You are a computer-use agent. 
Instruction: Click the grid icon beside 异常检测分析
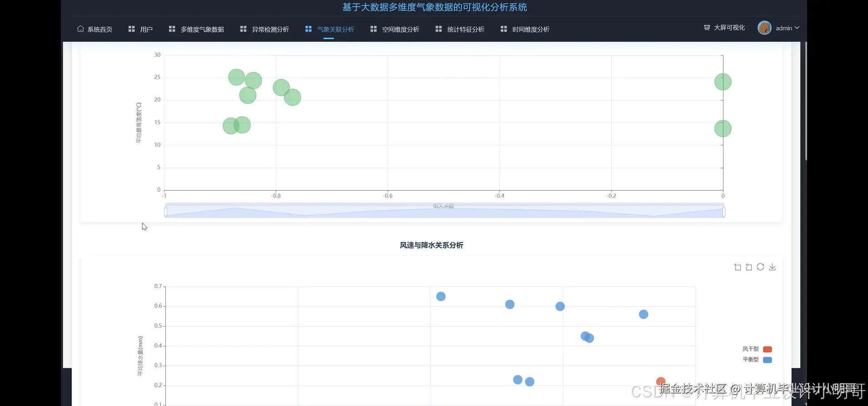point(243,29)
